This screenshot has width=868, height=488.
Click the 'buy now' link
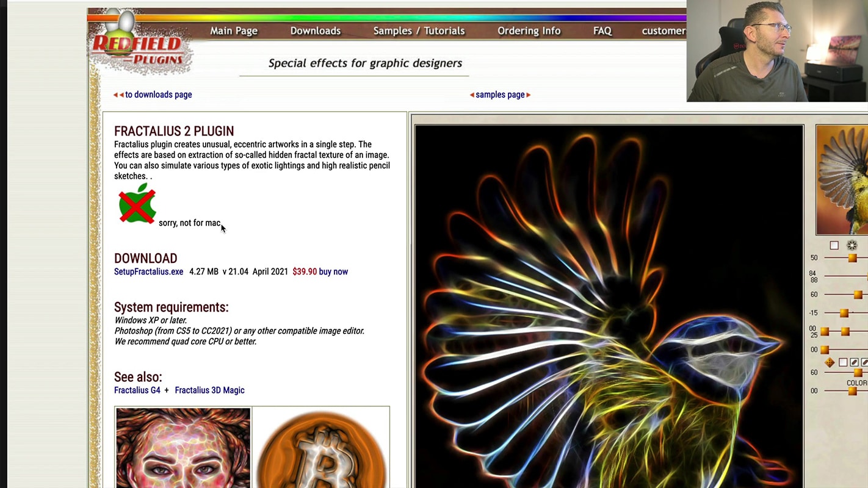pos(333,271)
